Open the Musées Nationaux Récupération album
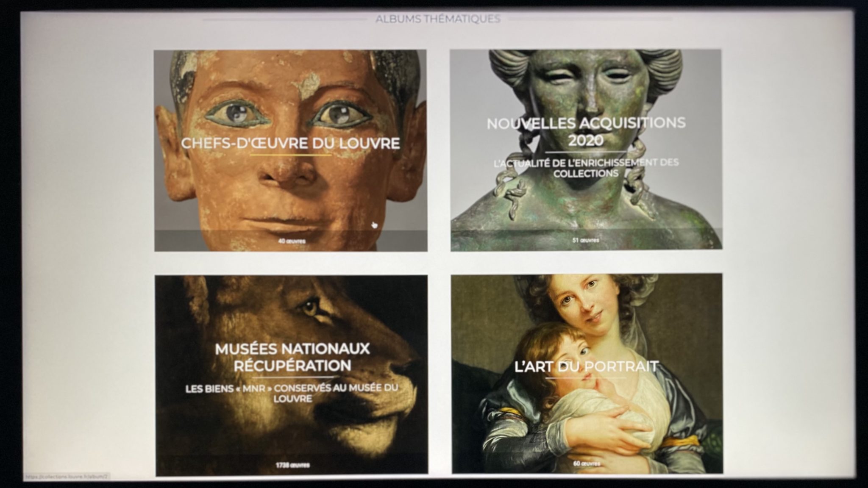 coord(291,375)
